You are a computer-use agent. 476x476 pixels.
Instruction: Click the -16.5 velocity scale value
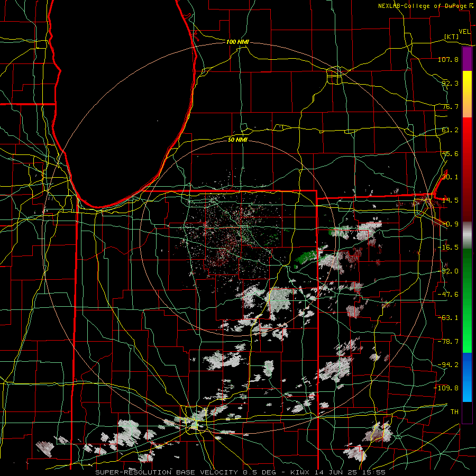coord(448,248)
